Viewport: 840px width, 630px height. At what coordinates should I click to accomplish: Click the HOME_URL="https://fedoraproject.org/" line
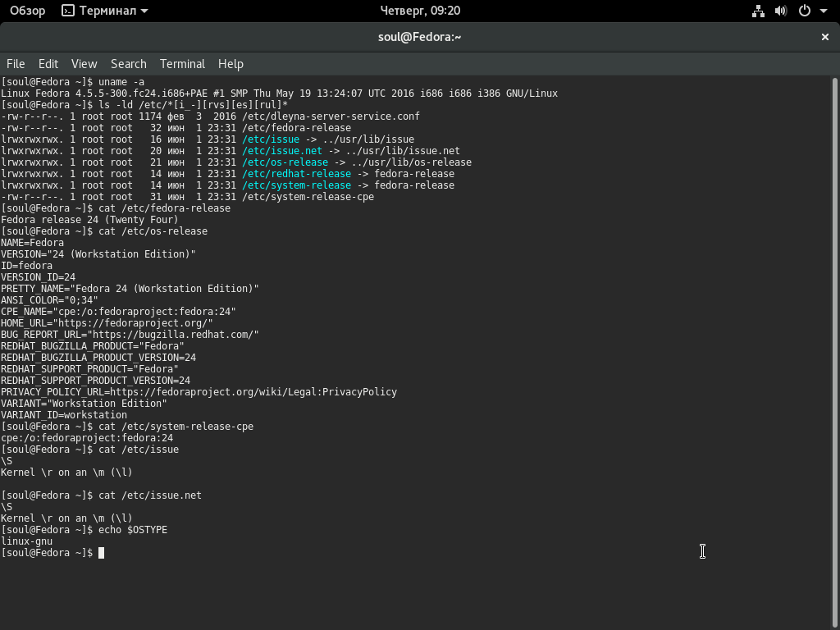(107, 323)
